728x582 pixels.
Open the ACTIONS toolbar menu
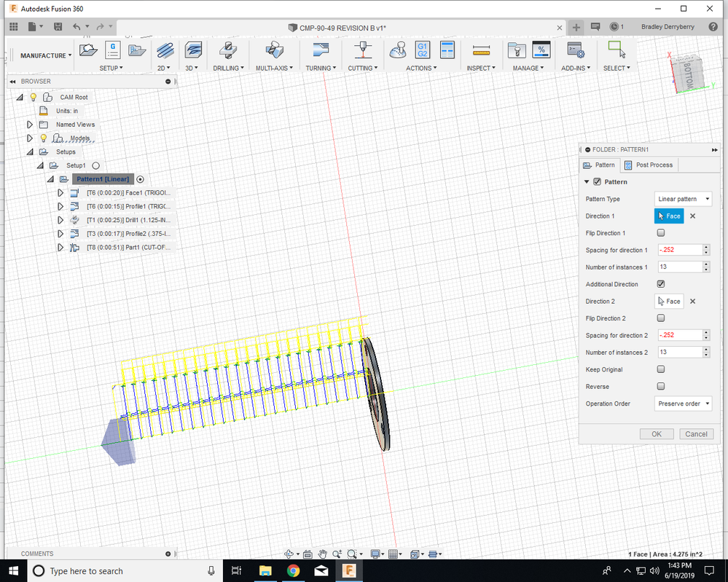tap(421, 68)
